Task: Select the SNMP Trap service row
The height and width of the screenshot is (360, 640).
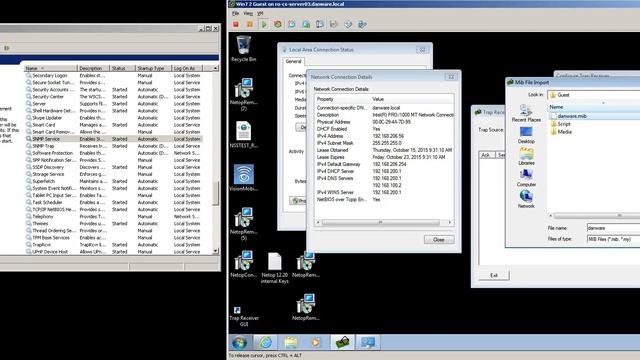Action: [x=113, y=146]
